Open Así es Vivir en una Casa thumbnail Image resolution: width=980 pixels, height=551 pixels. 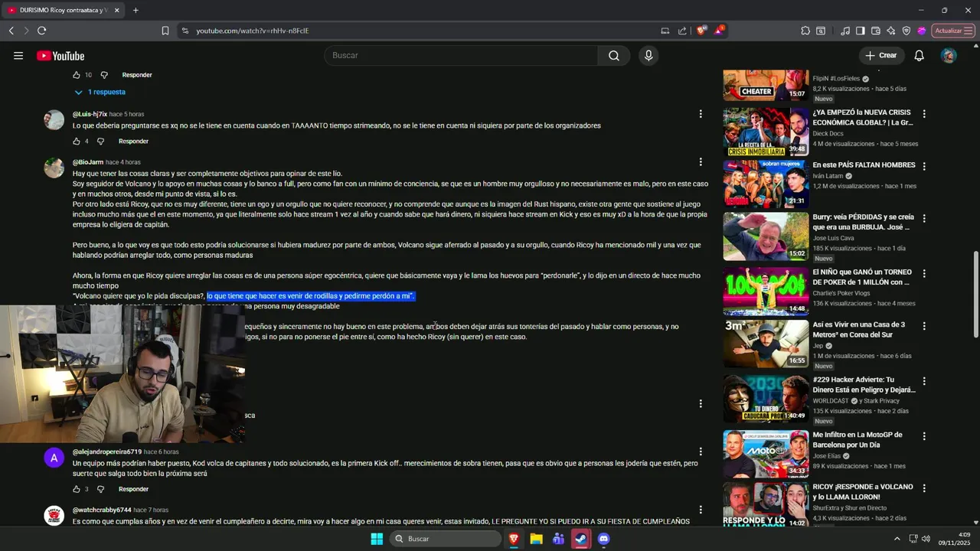tap(766, 344)
